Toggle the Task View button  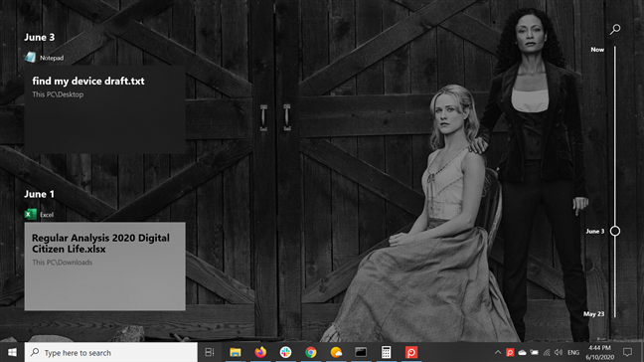(x=210, y=352)
